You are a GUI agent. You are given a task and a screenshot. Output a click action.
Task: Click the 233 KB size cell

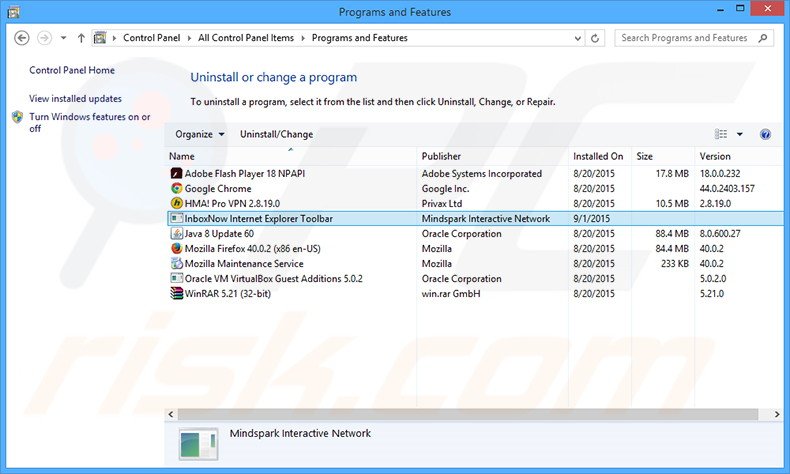pos(675,263)
